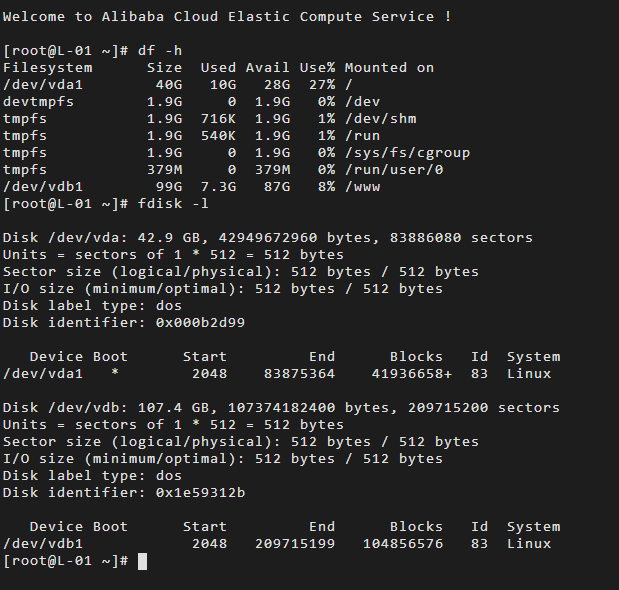Image resolution: width=619 pixels, height=590 pixels.
Task: Click the blinking cursor at the last prompt
Action: [x=143, y=561]
